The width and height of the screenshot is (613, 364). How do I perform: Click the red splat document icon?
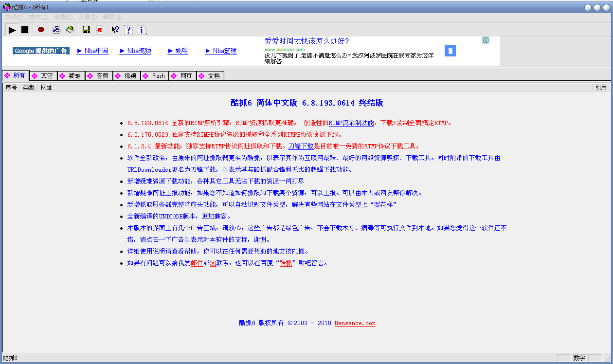click(99, 30)
